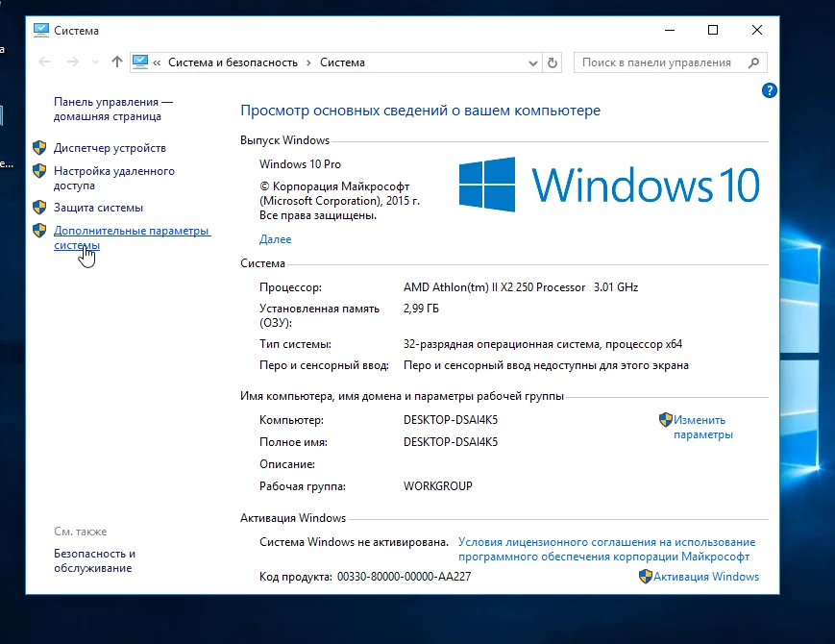Image resolution: width=835 pixels, height=644 pixels.
Task: Click the forward navigation arrow
Action: click(x=73, y=62)
